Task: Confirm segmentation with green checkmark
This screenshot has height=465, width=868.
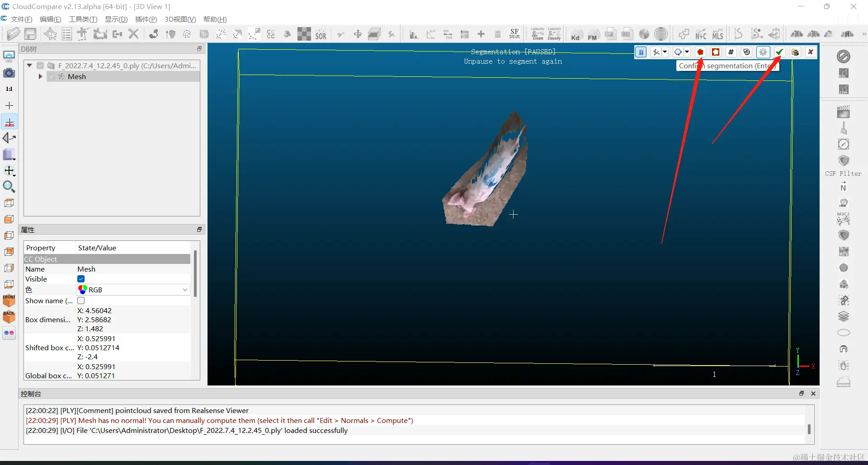Action: 779,52
